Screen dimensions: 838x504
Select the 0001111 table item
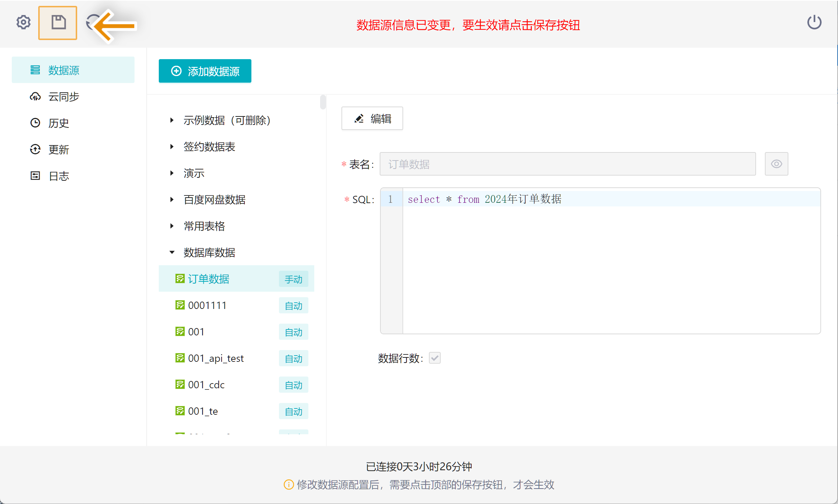click(236, 305)
